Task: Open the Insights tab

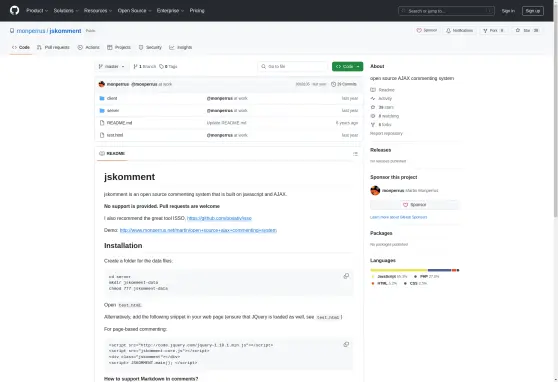Action: tap(181, 47)
